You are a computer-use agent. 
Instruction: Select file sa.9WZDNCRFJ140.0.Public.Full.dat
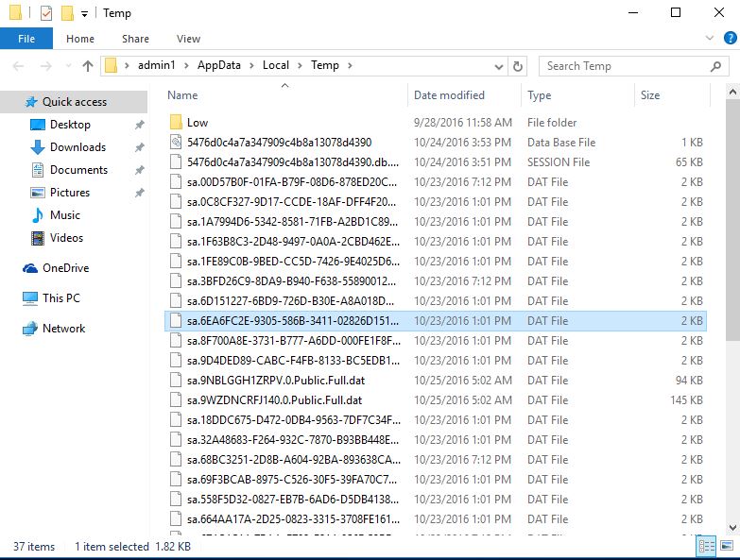(x=435, y=399)
